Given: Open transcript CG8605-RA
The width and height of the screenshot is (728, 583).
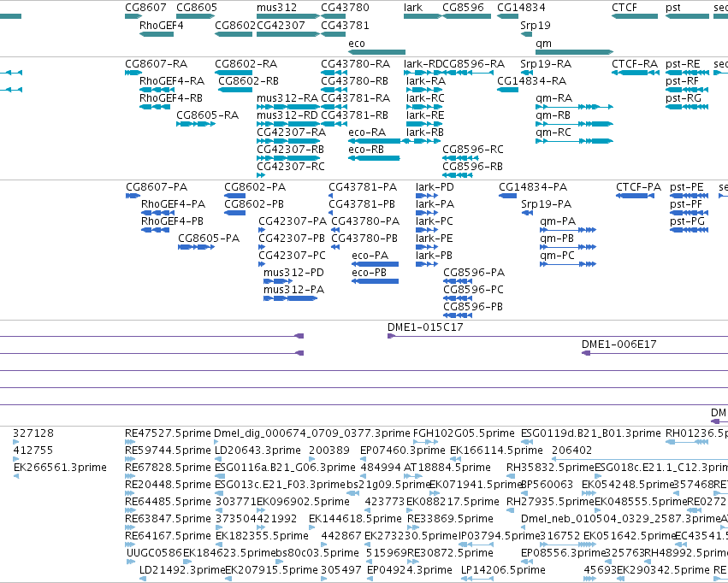Looking at the screenshot, I should (x=208, y=115).
